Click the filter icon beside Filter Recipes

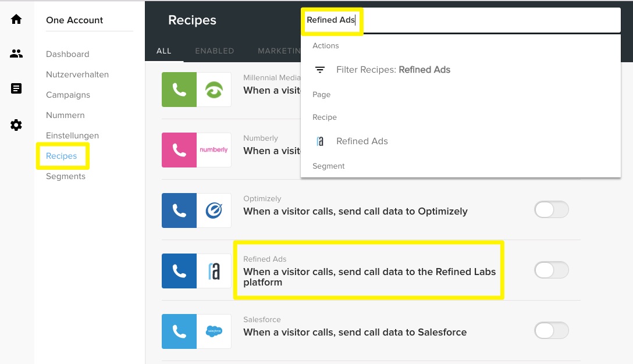point(320,70)
